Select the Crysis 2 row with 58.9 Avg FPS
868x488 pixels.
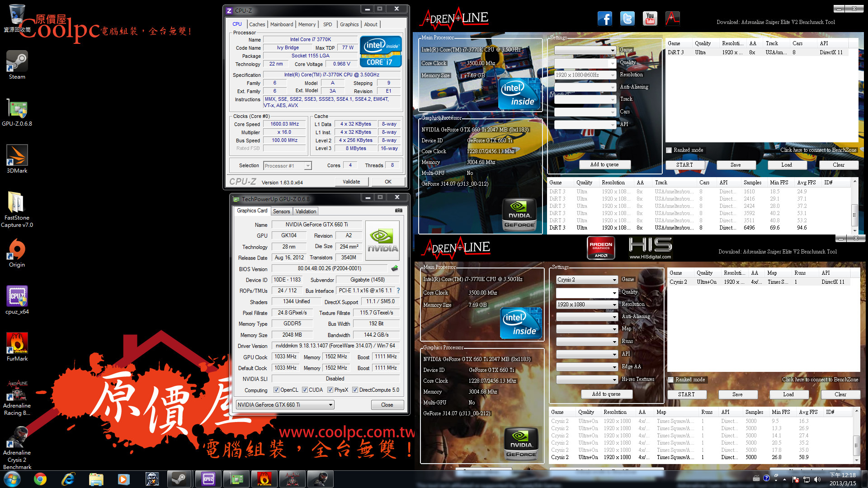tap(701, 457)
